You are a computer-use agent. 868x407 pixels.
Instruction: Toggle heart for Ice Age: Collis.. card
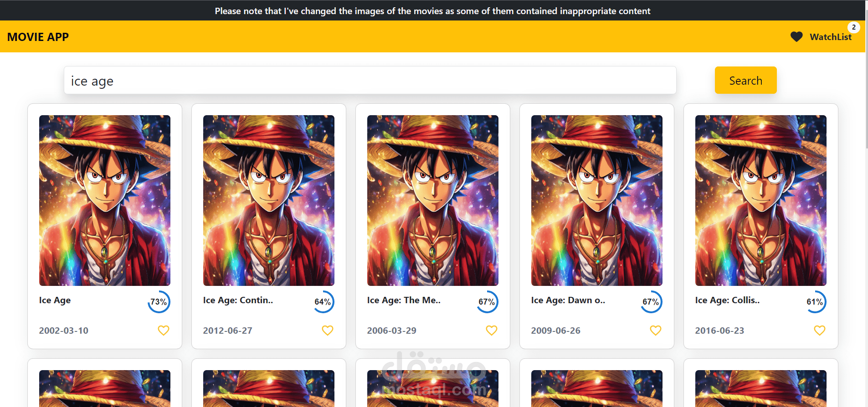pyautogui.click(x=820, y=331)
